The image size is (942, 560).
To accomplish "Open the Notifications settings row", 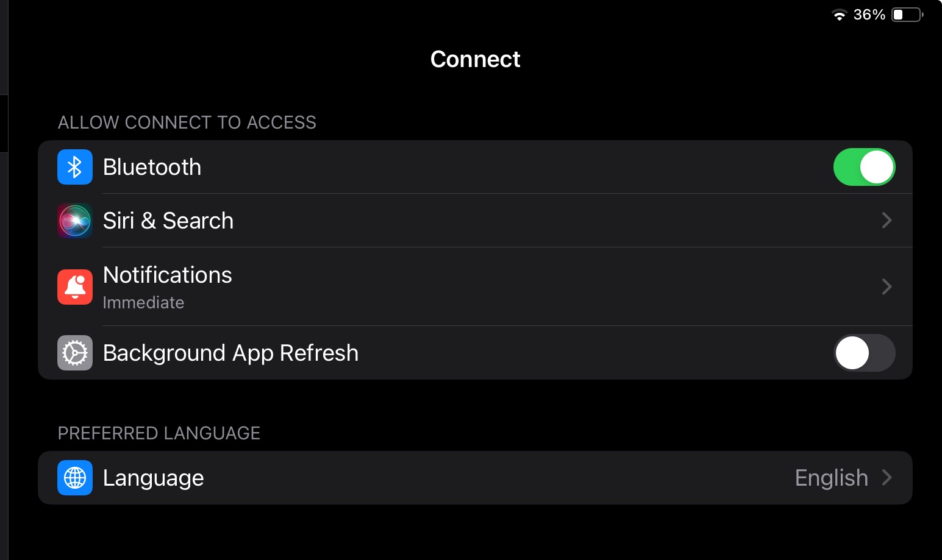I will [x=475, y=286].
